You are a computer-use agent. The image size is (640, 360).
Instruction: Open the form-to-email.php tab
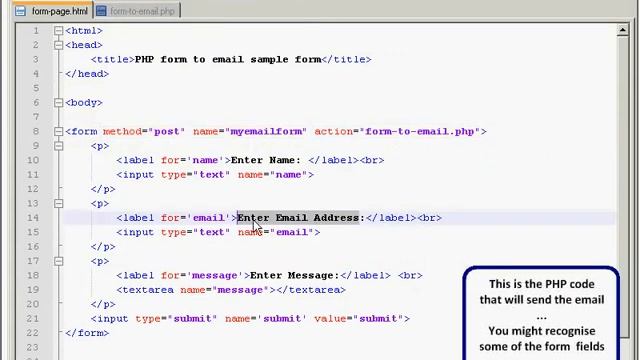[x=137, y=11]
